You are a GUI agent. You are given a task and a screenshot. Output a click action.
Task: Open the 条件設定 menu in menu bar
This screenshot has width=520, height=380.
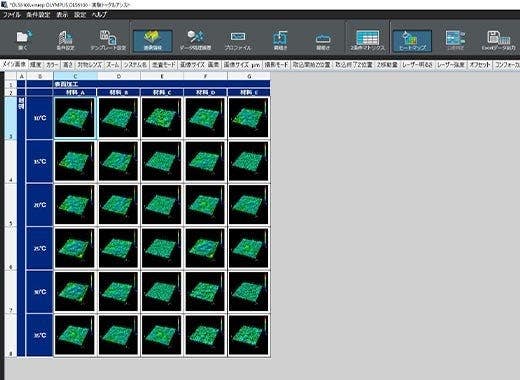pos(38,15)
